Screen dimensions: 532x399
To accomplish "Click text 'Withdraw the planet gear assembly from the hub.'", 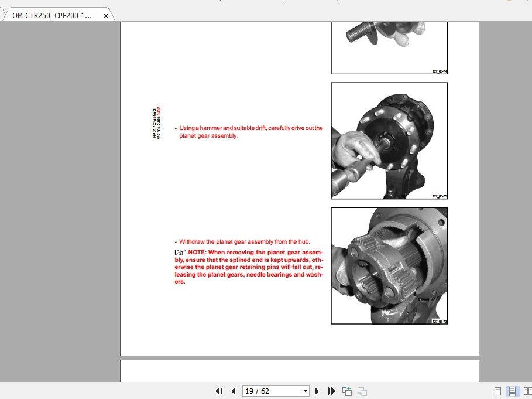I will pos(245,242).
